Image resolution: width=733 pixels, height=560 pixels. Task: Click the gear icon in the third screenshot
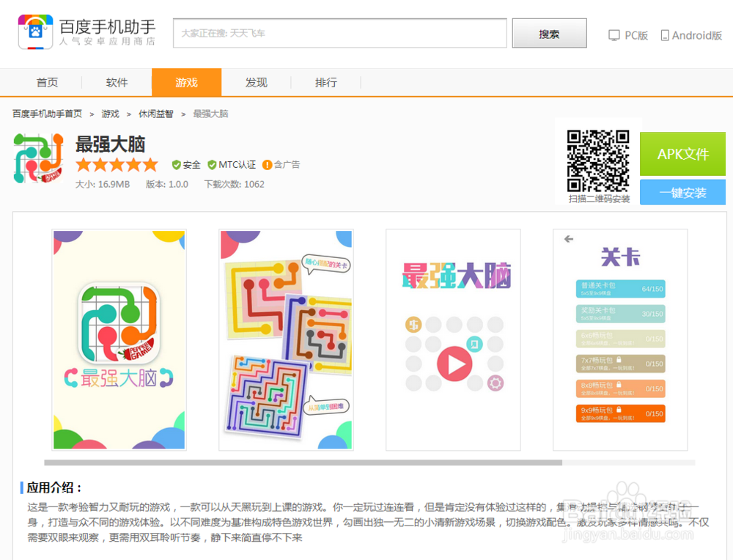(495, 383)
